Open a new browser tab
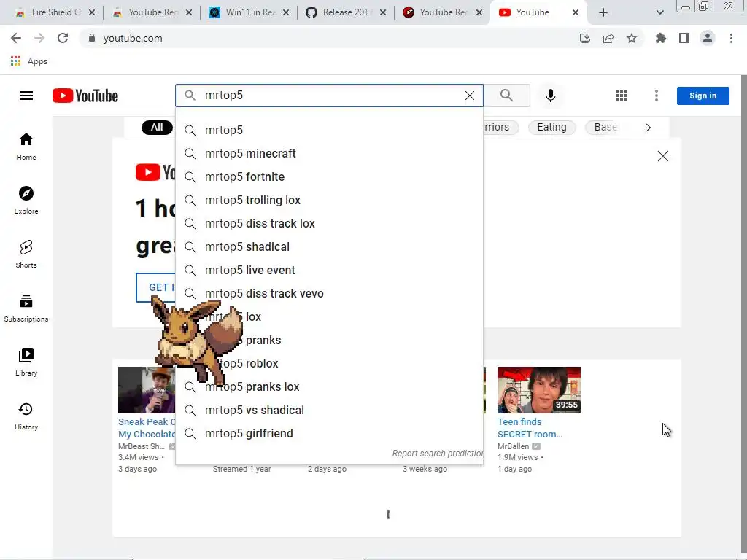The height and width of the screenshot is (560, 747). [603, 12]
